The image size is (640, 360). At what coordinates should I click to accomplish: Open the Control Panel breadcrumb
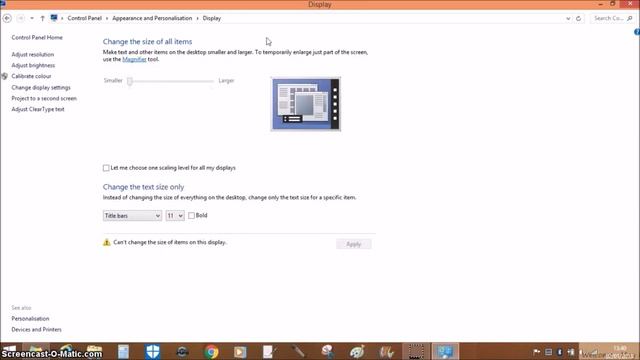click(84, 18)
